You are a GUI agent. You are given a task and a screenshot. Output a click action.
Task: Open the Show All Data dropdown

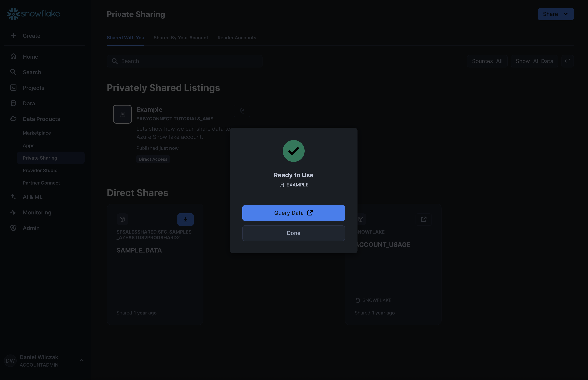click(534, 61)
